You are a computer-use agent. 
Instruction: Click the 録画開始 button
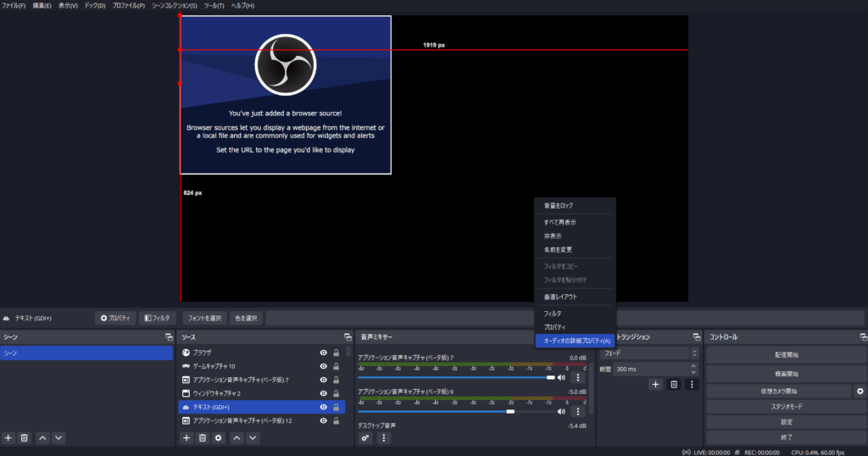[786, 374]
